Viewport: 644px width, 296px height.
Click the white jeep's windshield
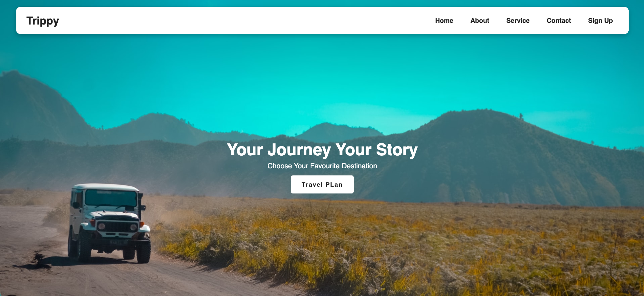[111, 198]
